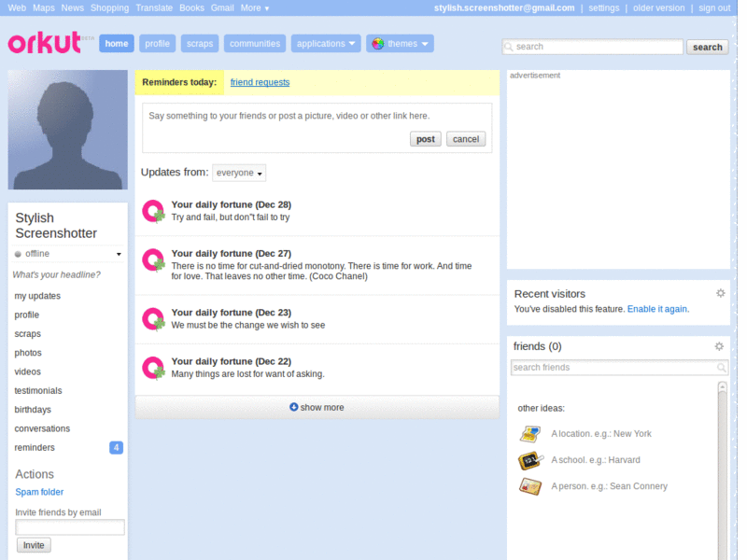This screenshot has height=560, width=747.
Task: Click the Dec 23 fortune Orkut icon
Action: click(x=153, y=319)
